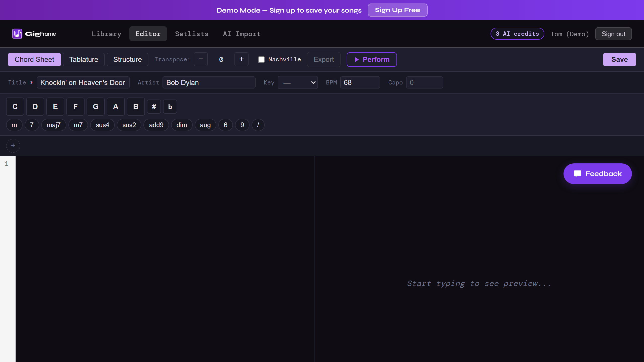Add the m7 chord quality

(78, 125)
